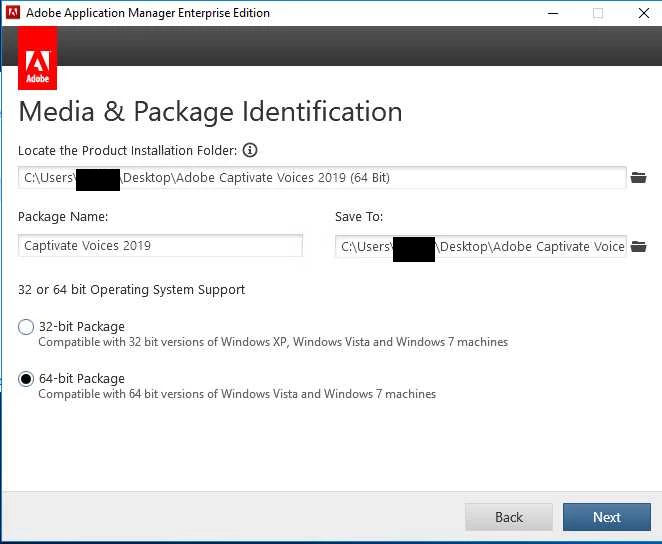This screenshot has height=544, width=662.
Task: Click the title bar Adobe app icon
Action: (x=13, y=13)
